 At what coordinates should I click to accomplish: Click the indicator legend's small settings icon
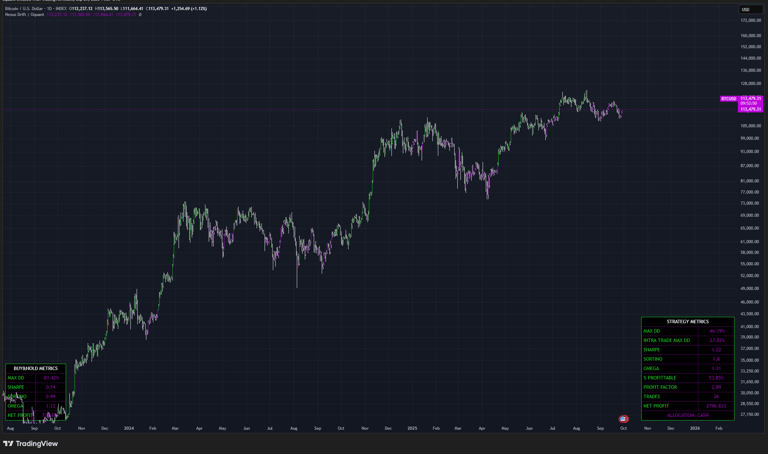140,15
